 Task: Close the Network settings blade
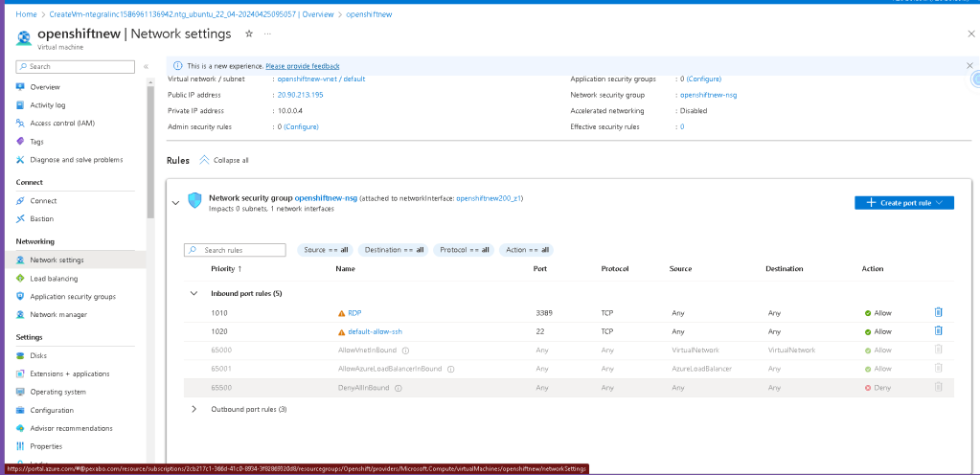coord(970,34)
